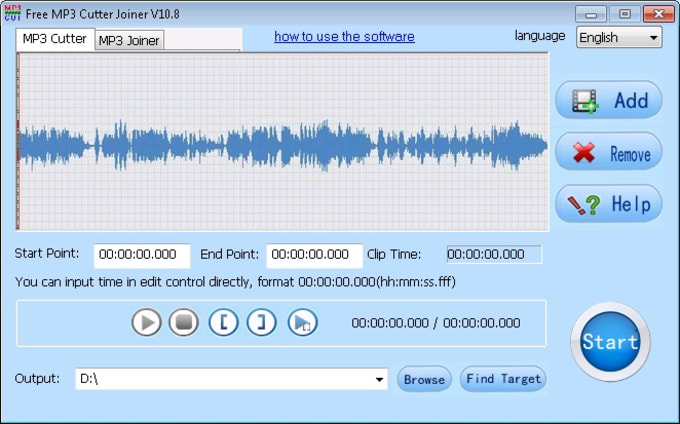680x424 pixels.
Task: Click Browse for output folder
Action: pyautogui.click(x=424, y=379)
